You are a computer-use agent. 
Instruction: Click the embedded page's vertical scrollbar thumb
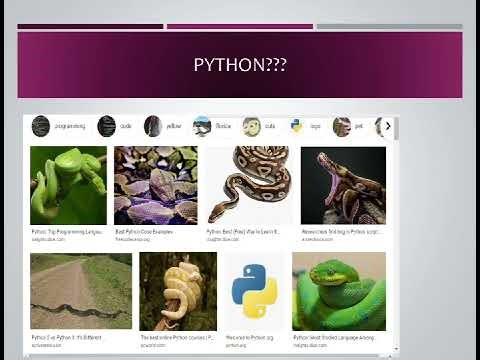[396, 128]
